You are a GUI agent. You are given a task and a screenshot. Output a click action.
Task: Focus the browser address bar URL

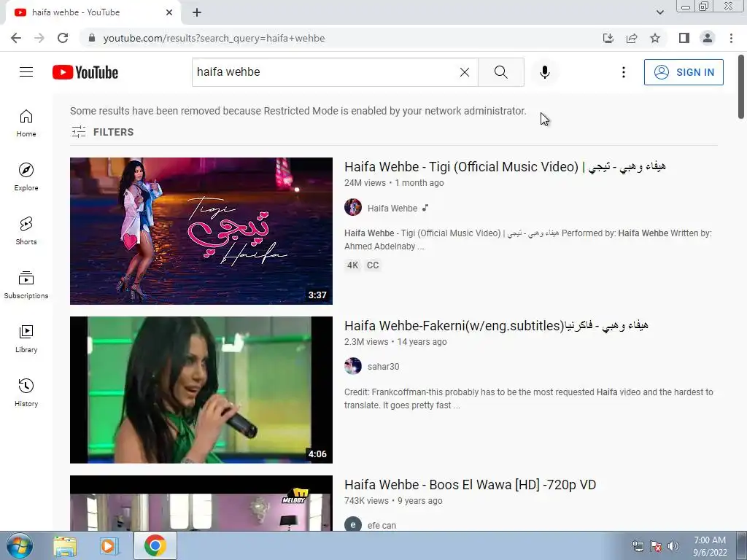coord(214,38)
